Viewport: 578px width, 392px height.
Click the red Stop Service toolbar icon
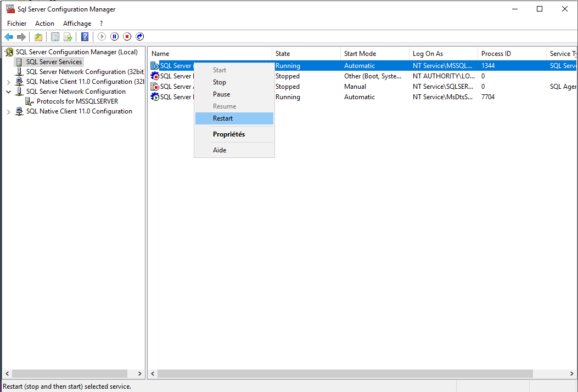point(127,37)
